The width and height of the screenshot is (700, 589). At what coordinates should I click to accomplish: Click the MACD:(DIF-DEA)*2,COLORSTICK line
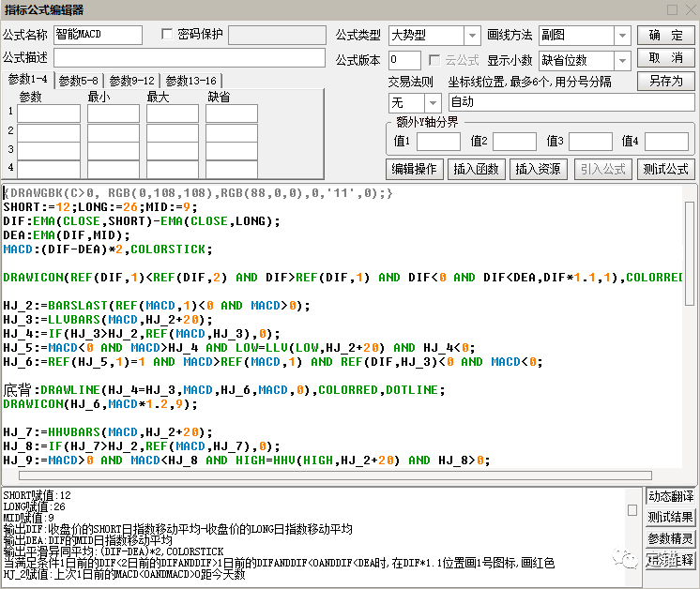(x=108, y=249)
